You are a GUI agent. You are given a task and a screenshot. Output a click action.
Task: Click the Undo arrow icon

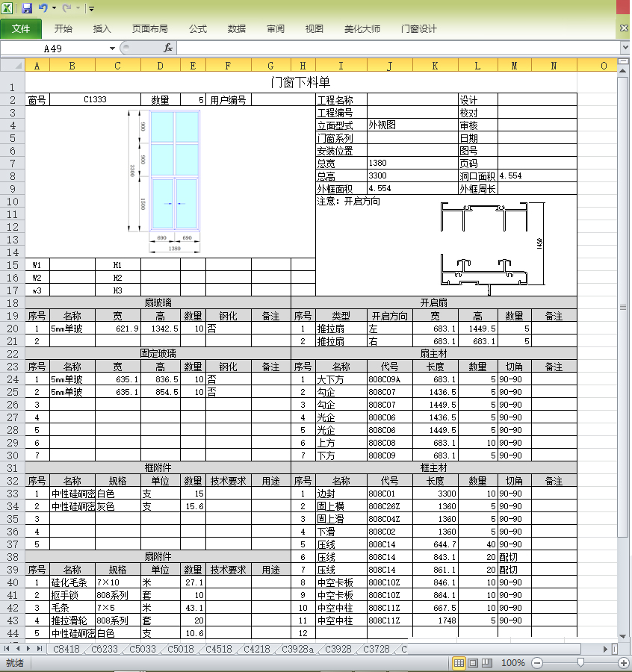[43, 8]
